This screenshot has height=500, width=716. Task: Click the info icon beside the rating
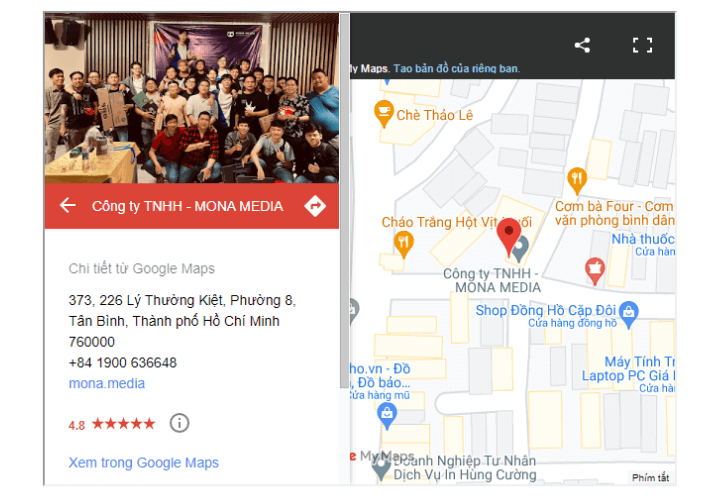(x=179, y=423)
